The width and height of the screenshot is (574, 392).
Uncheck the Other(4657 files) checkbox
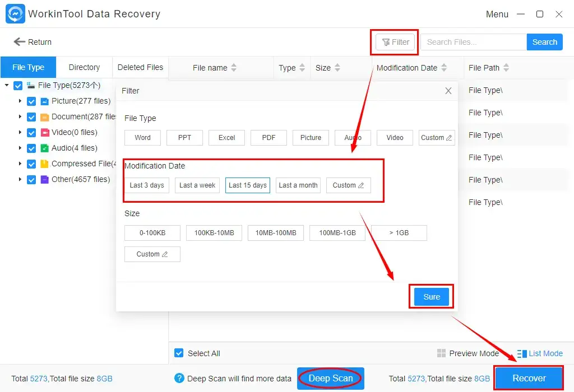point(31,180)
